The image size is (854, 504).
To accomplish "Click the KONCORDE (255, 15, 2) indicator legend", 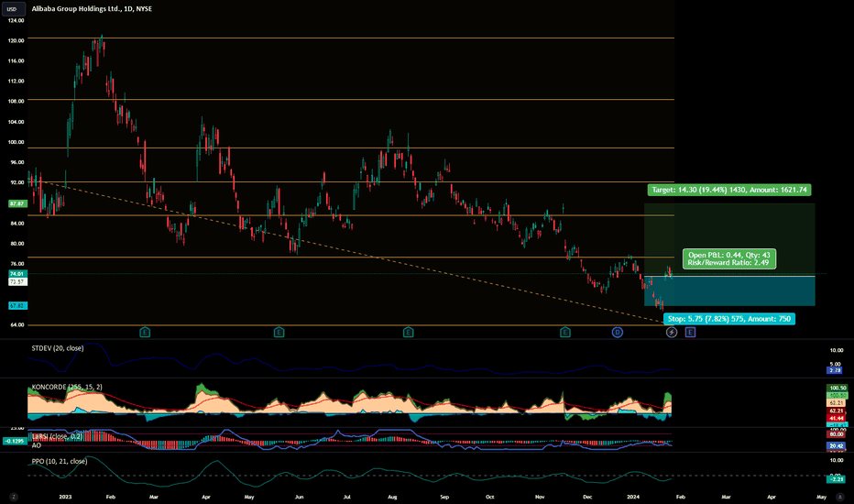I will click(67, 387).
